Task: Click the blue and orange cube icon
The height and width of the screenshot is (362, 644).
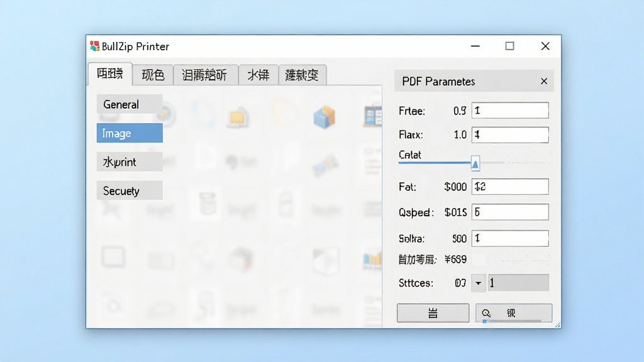Action: click(x=325, y=116)
